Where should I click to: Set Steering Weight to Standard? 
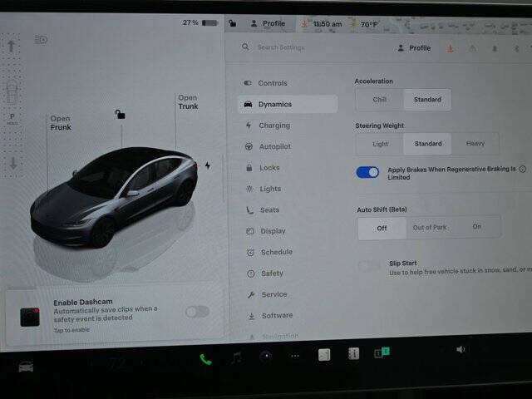pyautogui.click(x=428, y=144)
